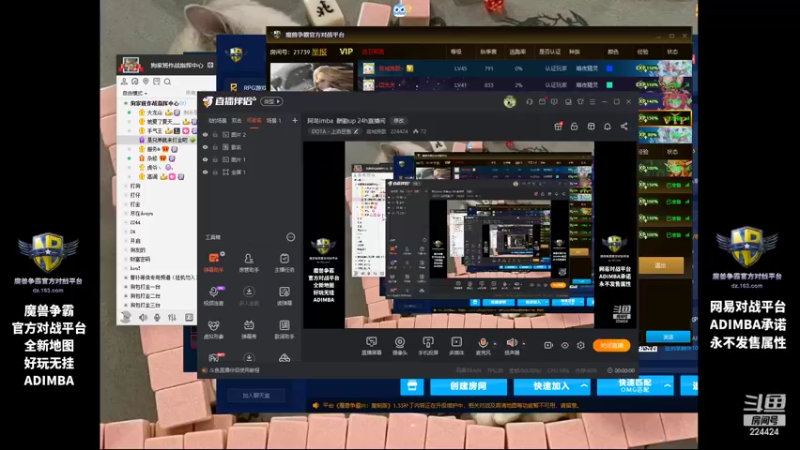800x450 pixels.
Task: Lock the 全屏 1 source layer
Action: [x=215, y=172]
